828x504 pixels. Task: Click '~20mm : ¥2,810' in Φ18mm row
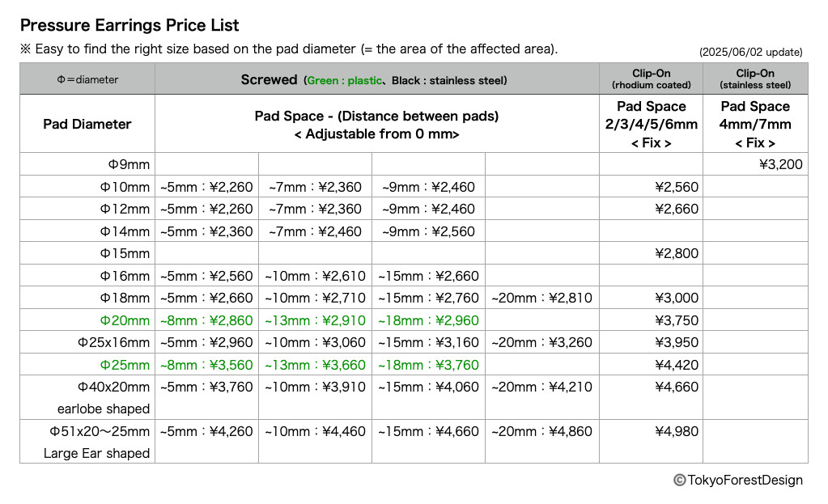pos(541,298)
